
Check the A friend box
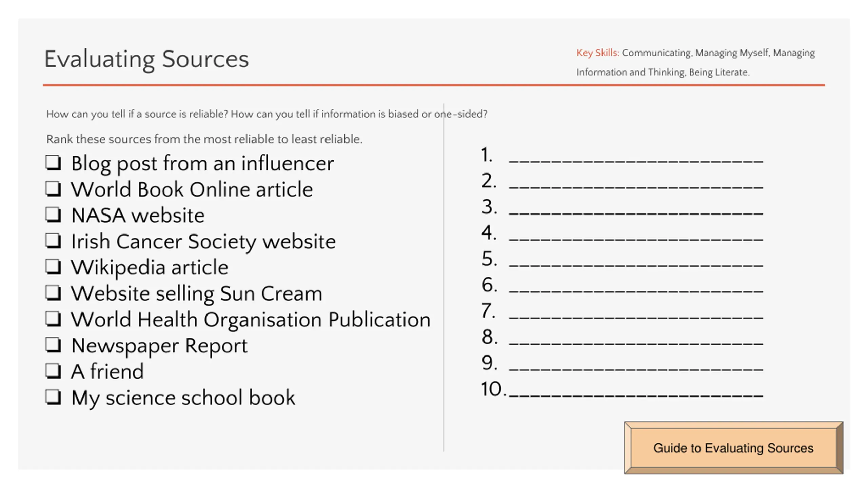tap(53, 371)
